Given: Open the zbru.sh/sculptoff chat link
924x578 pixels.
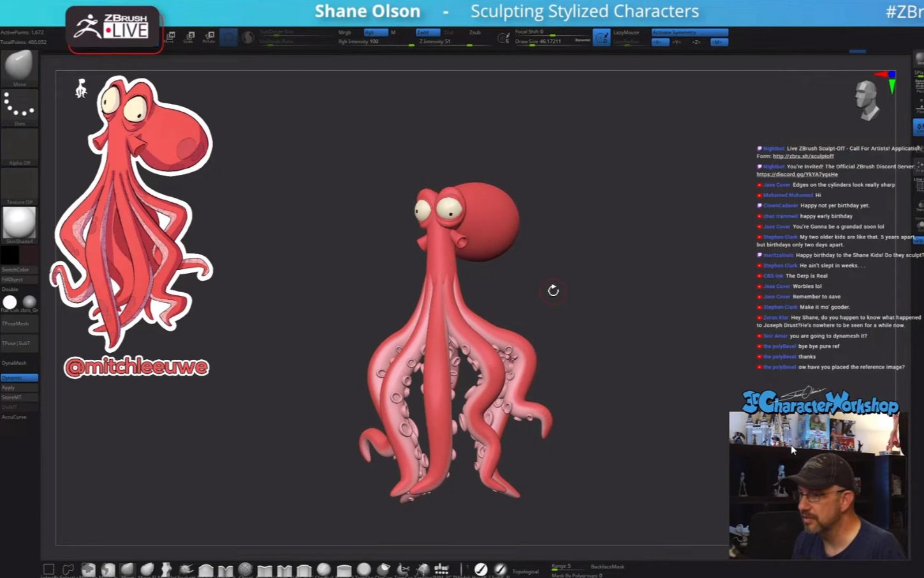Looking at the screenshot, I should 803,156.
